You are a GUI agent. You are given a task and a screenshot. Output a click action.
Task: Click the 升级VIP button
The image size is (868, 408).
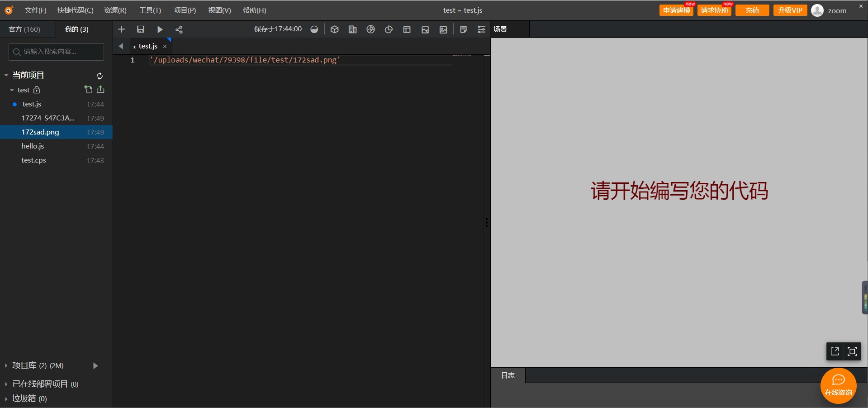[x=790, y=10]
